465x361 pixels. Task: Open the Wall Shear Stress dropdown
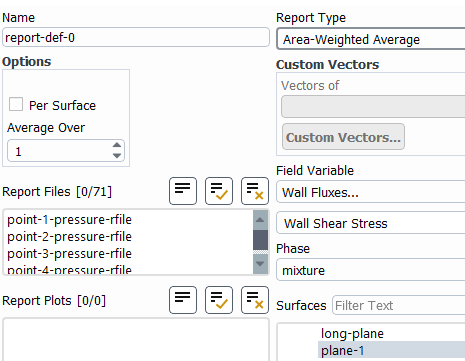(x=371, y=223)
